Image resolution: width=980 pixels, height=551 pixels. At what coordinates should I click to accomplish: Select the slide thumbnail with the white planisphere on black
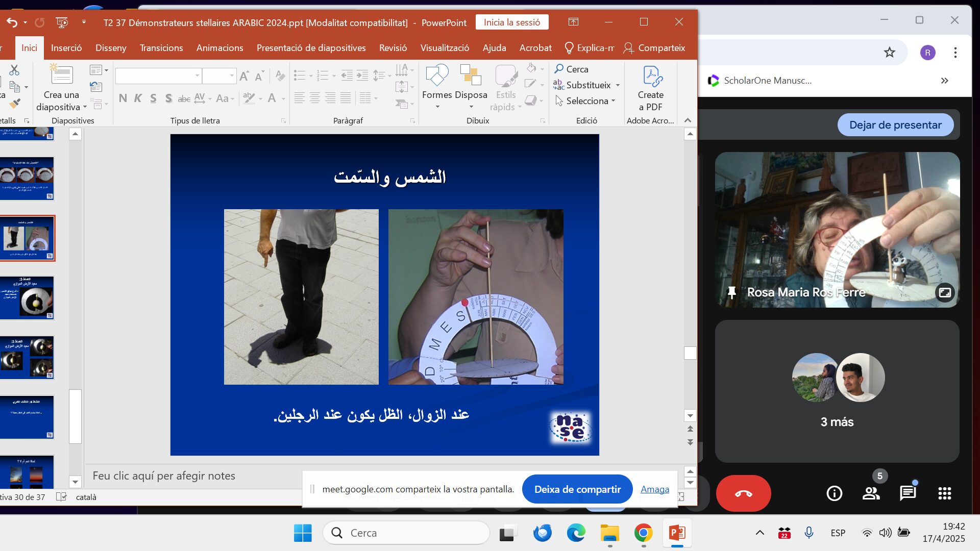pyautogui.click(x=28, y=298)
